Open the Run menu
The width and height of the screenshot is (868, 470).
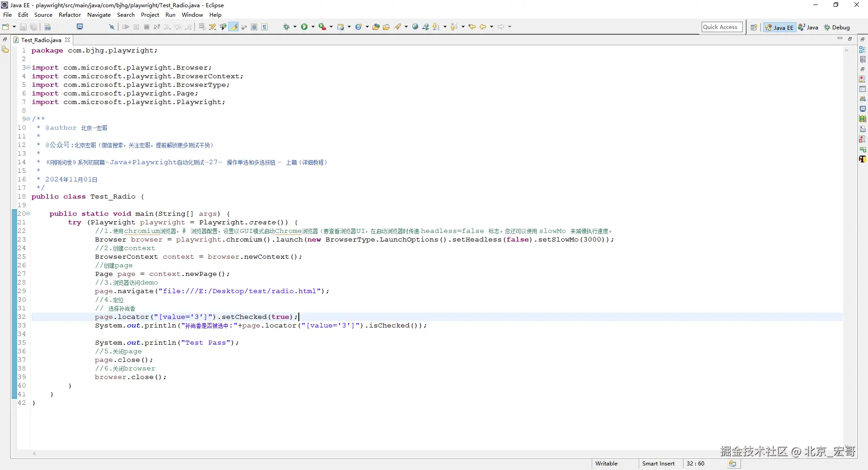click(170, 14)
